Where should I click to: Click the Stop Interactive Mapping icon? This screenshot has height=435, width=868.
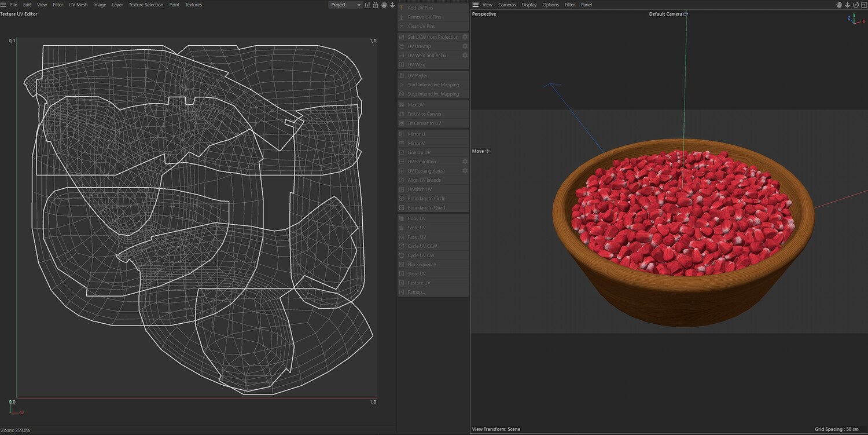[x=402, y=94]
